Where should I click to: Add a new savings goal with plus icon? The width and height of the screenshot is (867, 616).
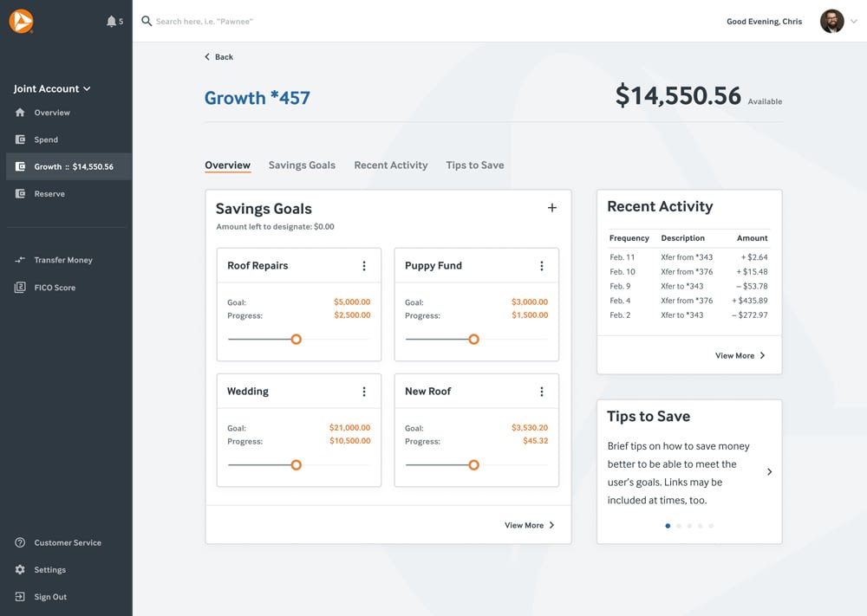[x=551, y=208]
